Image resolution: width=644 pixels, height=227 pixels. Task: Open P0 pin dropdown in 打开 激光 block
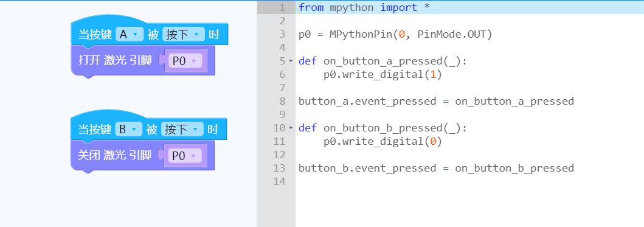[185, 61]
